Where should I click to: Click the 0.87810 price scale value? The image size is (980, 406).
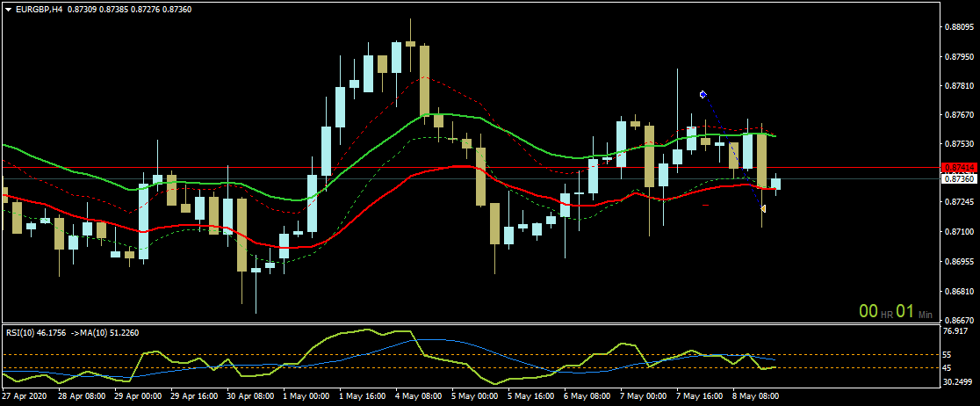(960, 86)
